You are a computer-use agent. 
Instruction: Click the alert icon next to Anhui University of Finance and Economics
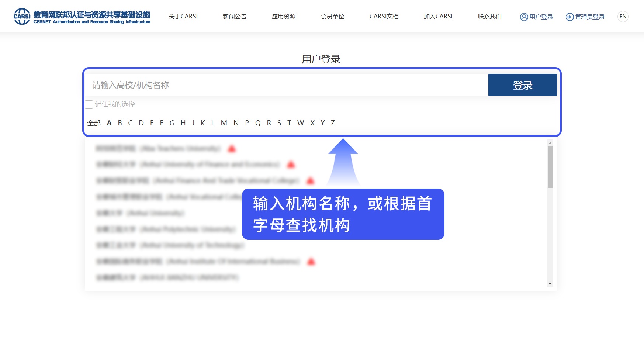point(291,165)
